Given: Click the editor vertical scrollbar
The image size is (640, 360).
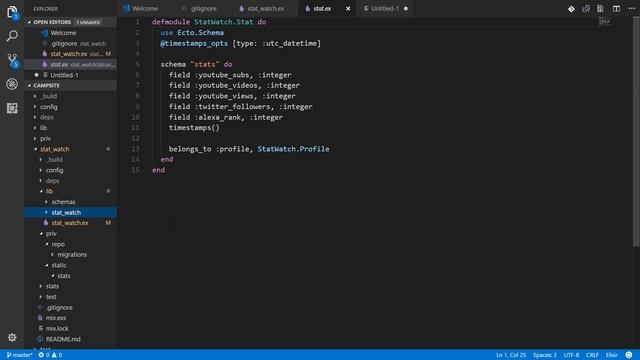Looking at the screenshot, I should [636, 131].
